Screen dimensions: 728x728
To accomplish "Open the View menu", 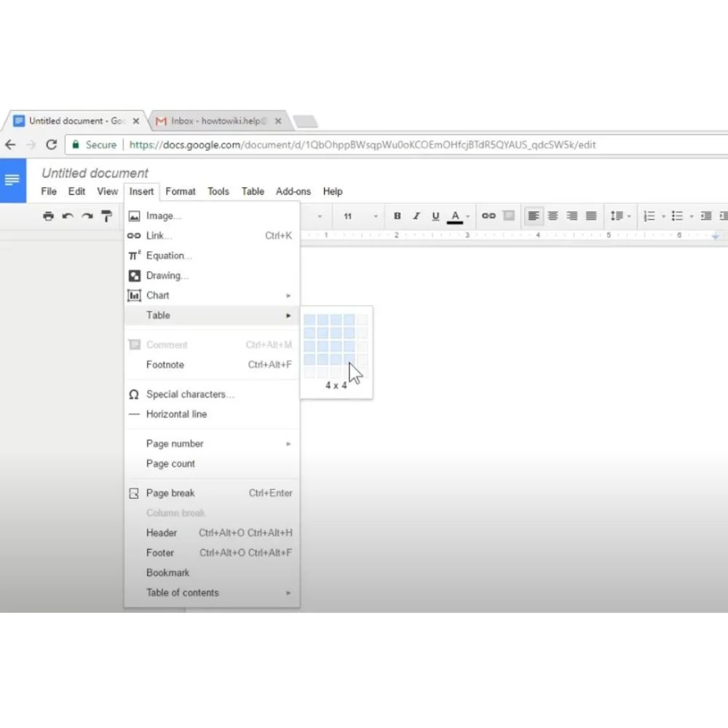I will pos(107,191).
